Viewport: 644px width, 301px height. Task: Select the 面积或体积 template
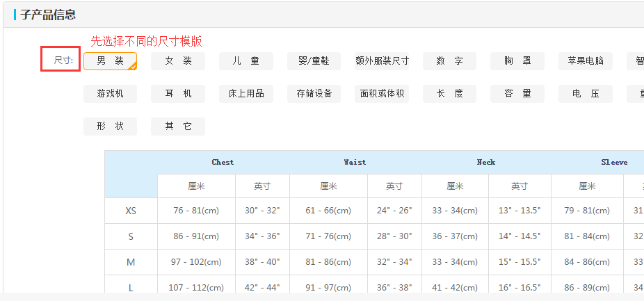(382, 94)
